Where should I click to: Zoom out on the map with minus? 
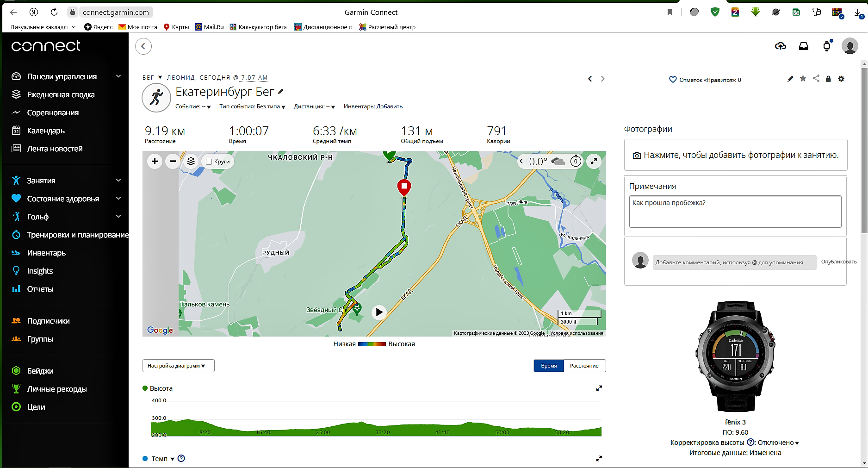(x=173, y=161)
